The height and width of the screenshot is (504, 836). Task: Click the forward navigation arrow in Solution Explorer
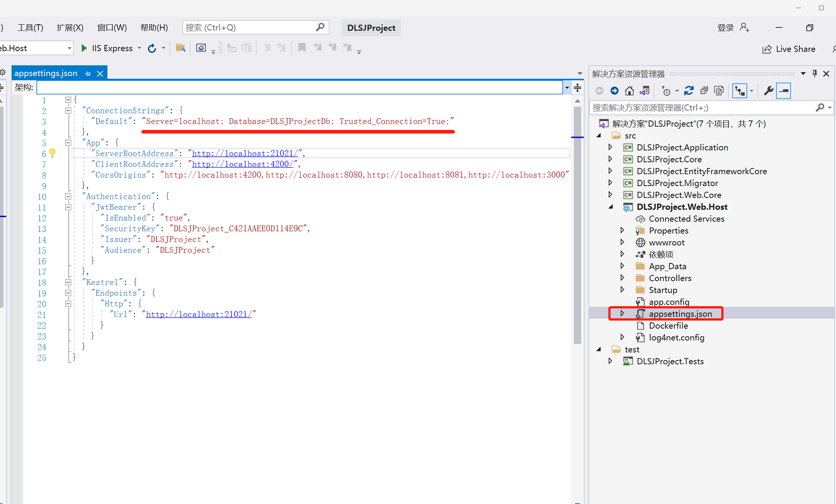point(614,90)
